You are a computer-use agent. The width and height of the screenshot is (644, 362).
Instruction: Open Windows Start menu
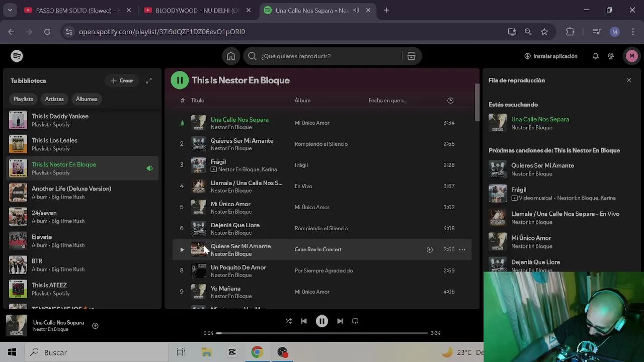pos(12,352)
